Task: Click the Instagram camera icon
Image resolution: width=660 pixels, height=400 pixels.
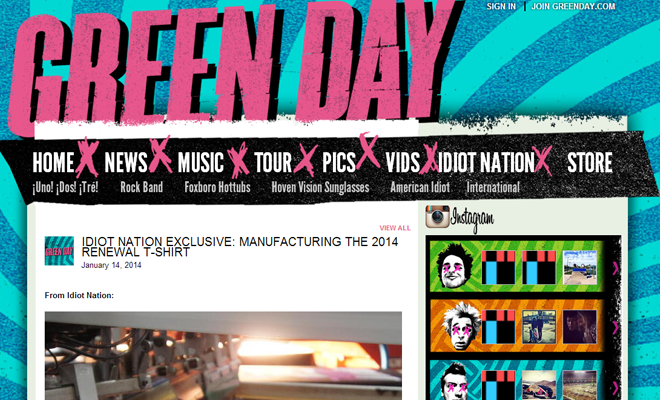Action: pyautogui.click(x=437, y=217)
